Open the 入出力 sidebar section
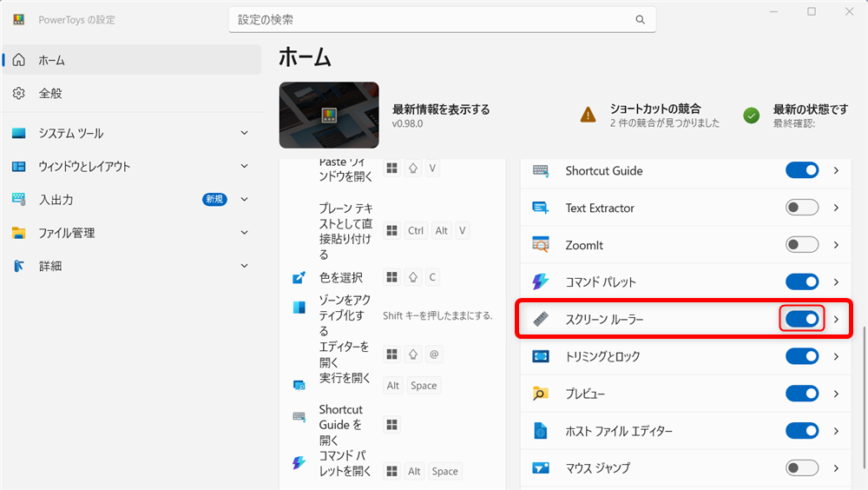The width and height of the screenshot is (868, 490). tap(132, 200)
